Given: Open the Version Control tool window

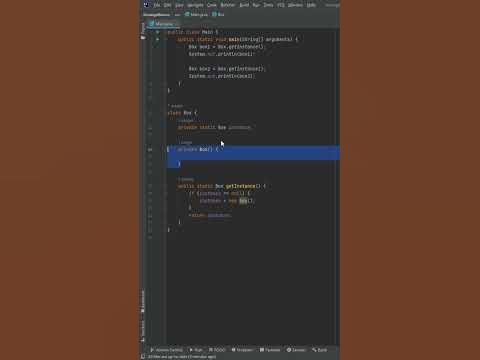Looking at the screenshot, I should coord(167,350).
